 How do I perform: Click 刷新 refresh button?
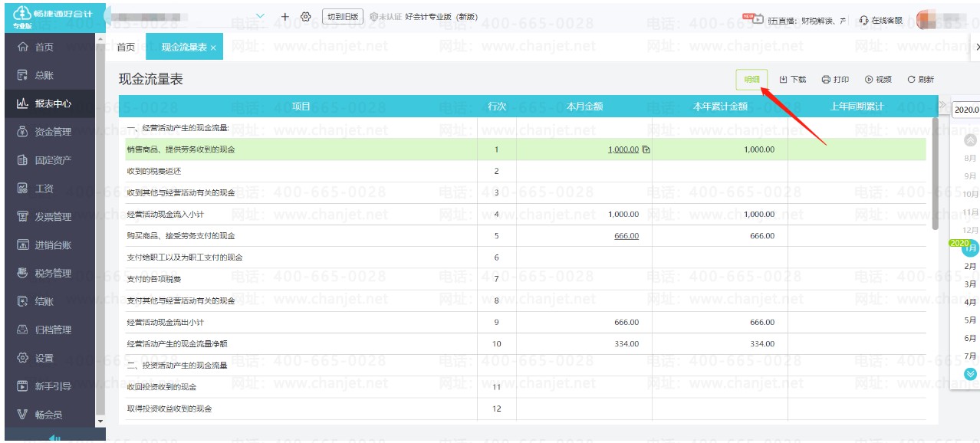(920, 80)
